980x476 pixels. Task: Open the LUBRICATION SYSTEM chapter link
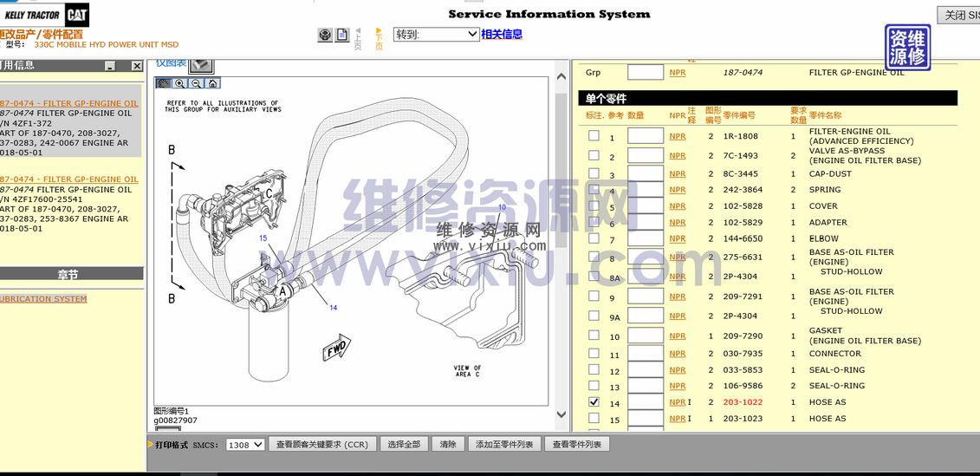(x=43, y=299)
